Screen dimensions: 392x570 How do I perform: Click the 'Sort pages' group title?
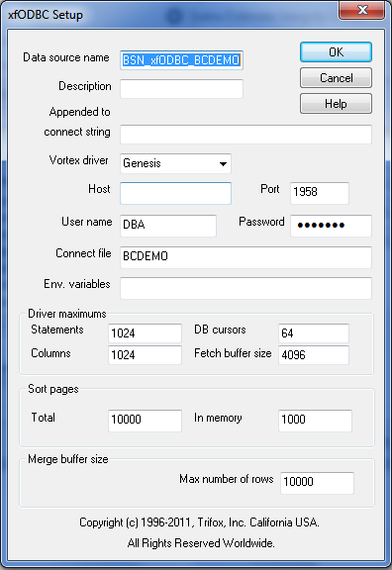pyautogui.click(x=53, y=389)
